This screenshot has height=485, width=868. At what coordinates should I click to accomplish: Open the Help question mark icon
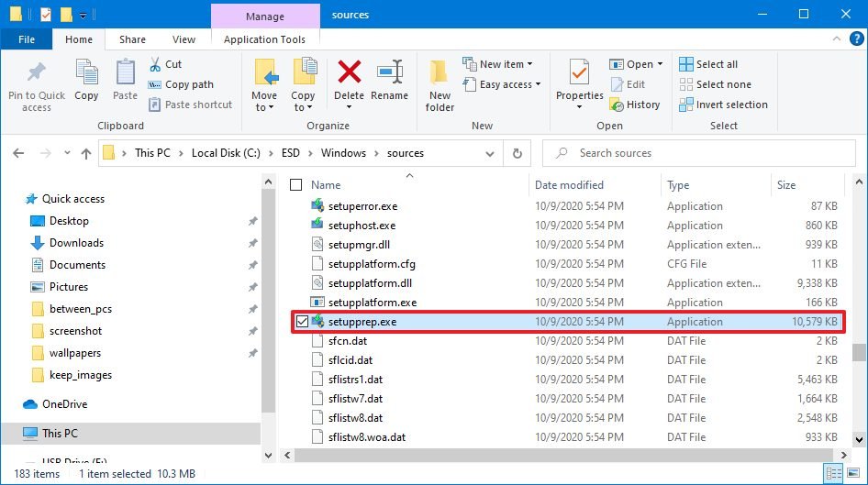pos(856,39)
